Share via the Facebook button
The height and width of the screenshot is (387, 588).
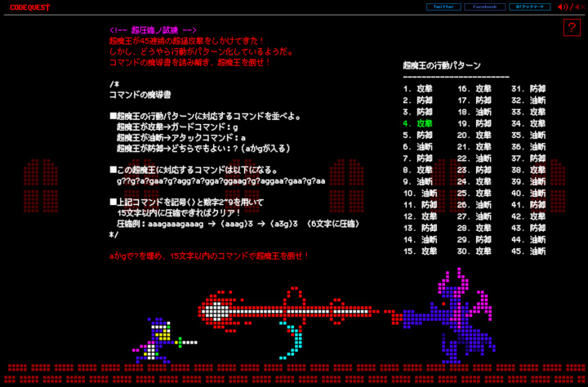(x=485, y=7)
